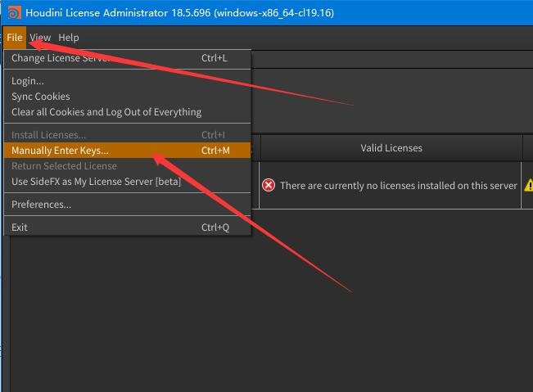The height and width of the screenshot is (392, 533).
Task: Choose Exit to quit License Administrator
Action: coord(20,228)
